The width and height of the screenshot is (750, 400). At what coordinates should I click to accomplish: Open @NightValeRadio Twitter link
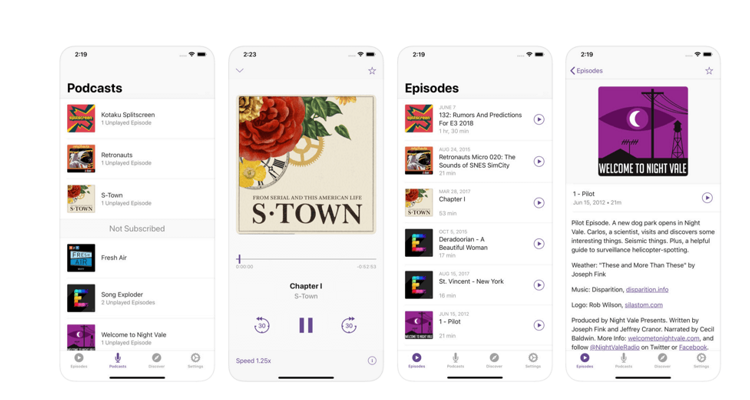pyautogui.click(x=615, y=347)
